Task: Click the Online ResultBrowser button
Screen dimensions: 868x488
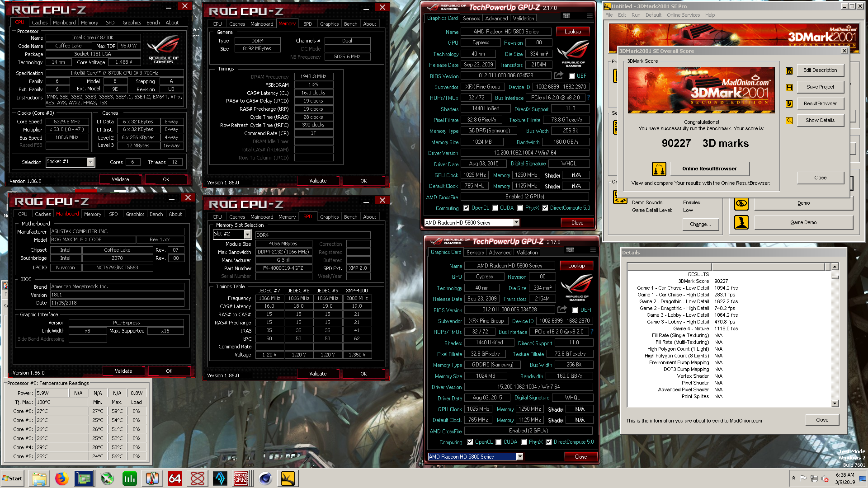Action: (709, 169)
